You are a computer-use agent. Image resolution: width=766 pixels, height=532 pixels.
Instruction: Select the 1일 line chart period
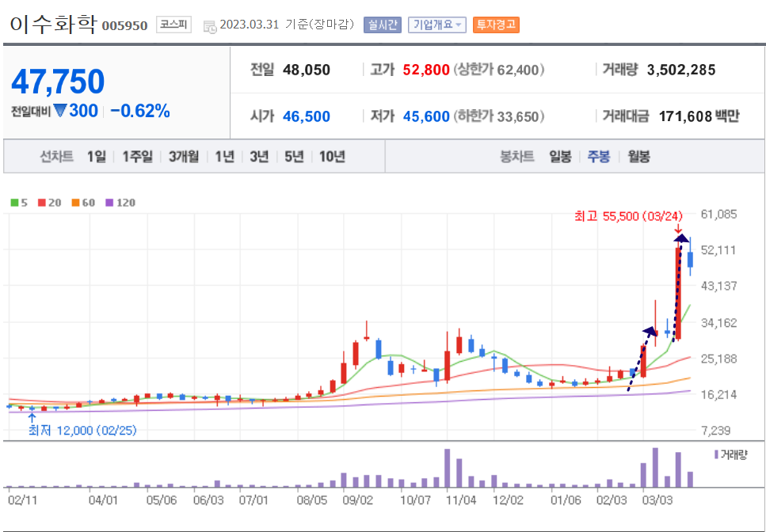click(x=96, y=157)
